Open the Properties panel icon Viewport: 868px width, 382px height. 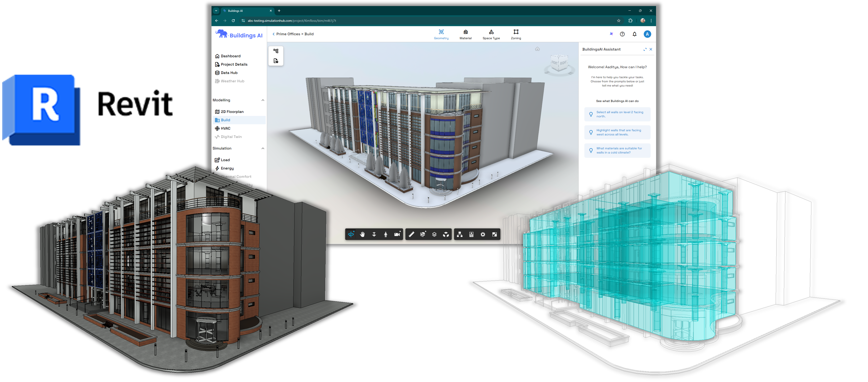[x=471, y=234]
